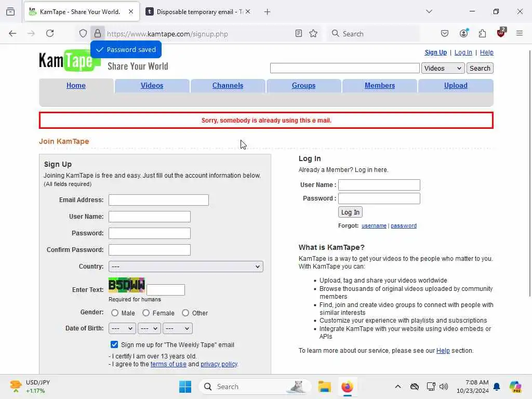Select the Female gender option

coord(146,313)
